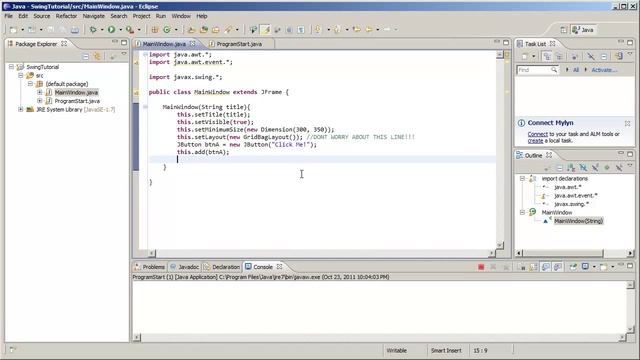Toggle Hide Static Members in Outline toolbar
The image size is (640, 360).
pyautogui.click(x=595, y=168)
